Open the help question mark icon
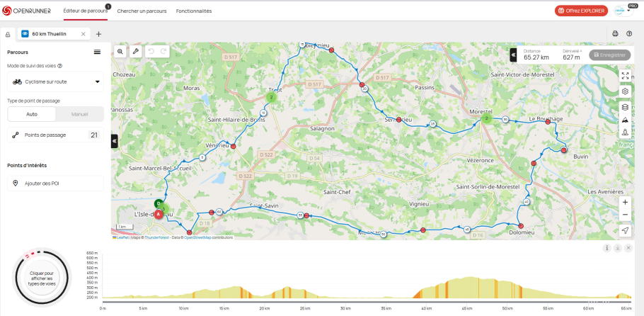The width and height of the screenshot is (644, 316). 629,33
